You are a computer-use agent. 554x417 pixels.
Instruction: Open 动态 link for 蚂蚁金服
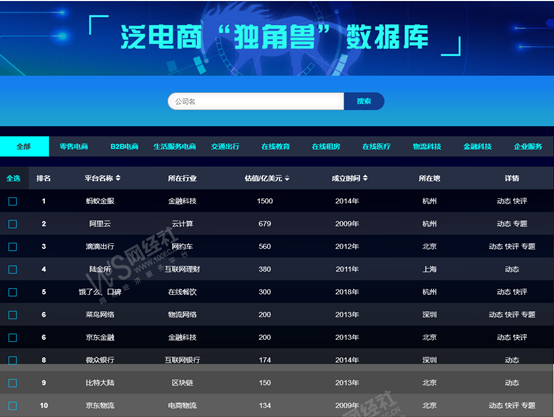[x=503, y=201]
